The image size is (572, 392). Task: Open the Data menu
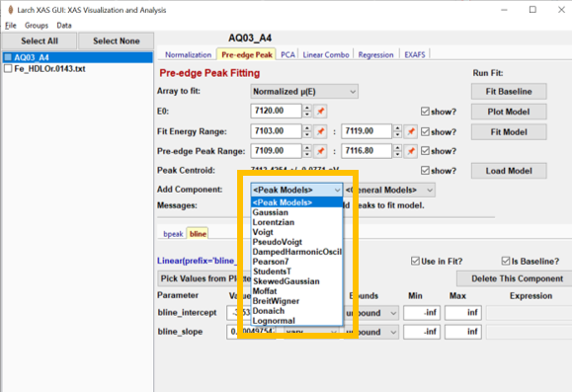pyautogui.click(x=64, y=25)
